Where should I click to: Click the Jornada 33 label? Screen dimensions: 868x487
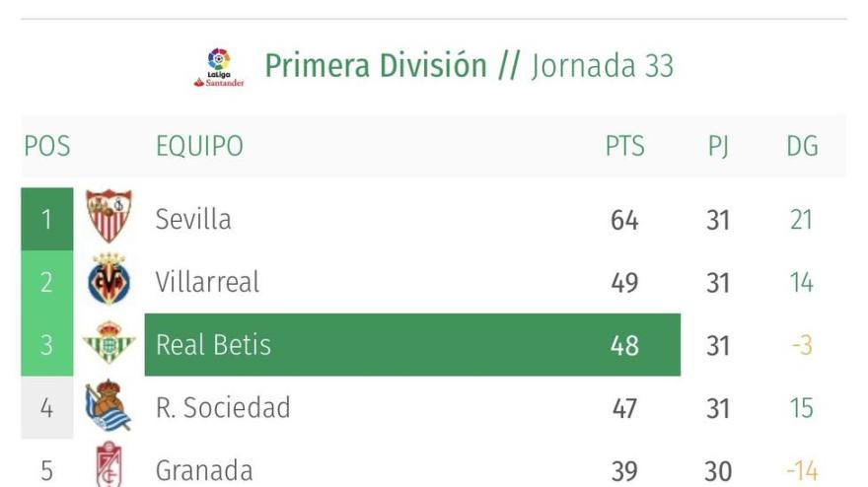point(603,66)
